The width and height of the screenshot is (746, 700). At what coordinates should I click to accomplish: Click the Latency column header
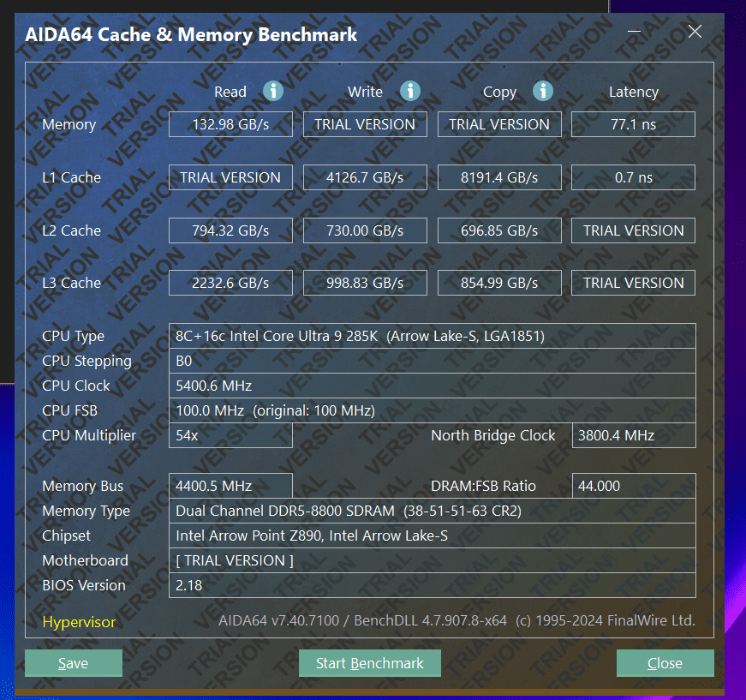(634, 92)
